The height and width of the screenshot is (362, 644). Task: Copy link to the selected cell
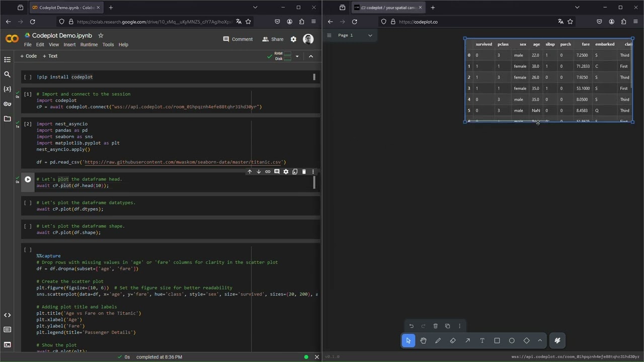click(268, 171)
